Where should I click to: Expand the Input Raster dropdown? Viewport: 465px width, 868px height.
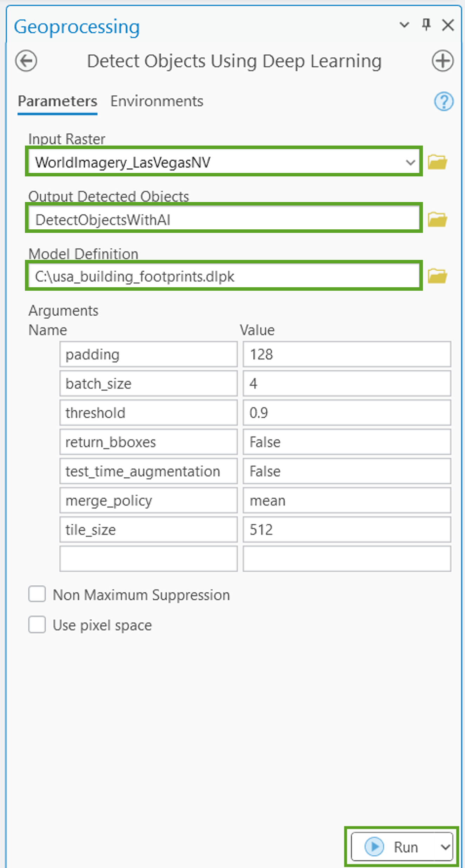[x=410, y=162]
